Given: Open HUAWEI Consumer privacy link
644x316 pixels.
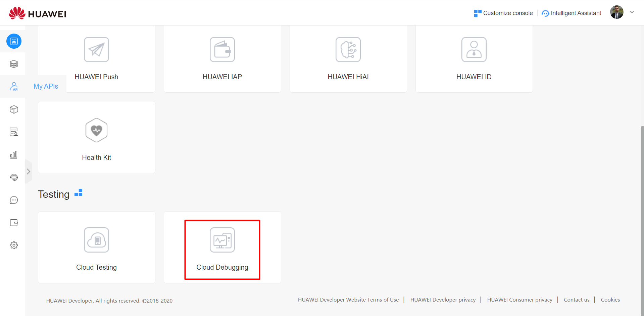Looking at the screenshot, I should [x=520, y=300].
